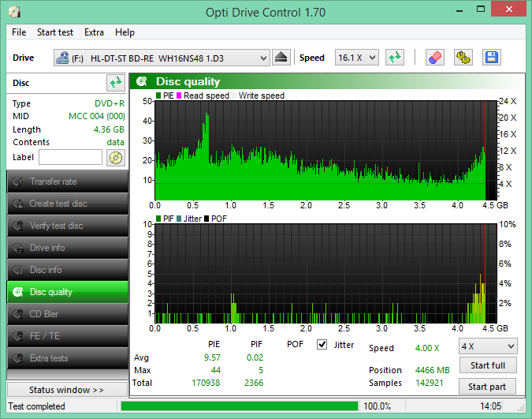This screenshot has height=419, width=532.
Task: Click the Contents value 'data'
Action: (115, 142)
